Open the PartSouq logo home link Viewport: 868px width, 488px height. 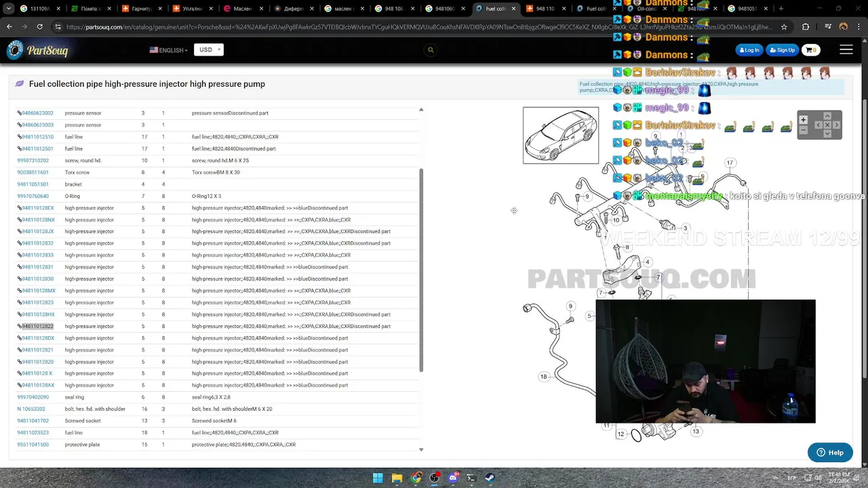[37, 50]
